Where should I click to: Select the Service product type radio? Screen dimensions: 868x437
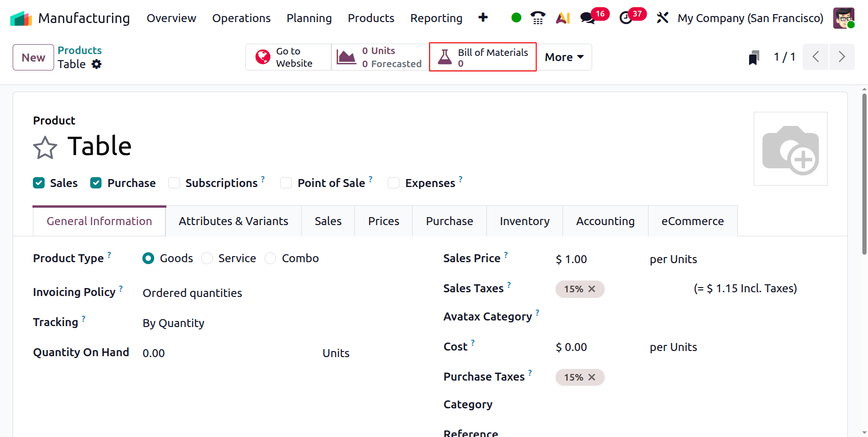pyautogui.click(x=207, y=258)
